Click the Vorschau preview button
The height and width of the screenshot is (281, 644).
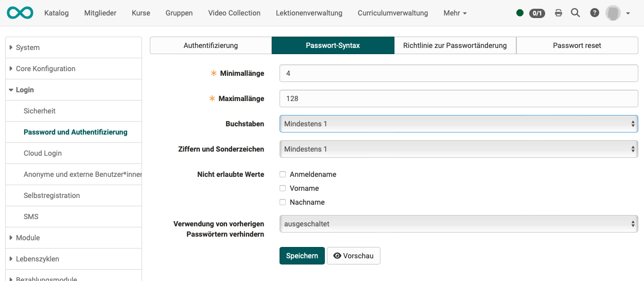tap(354, 256)
